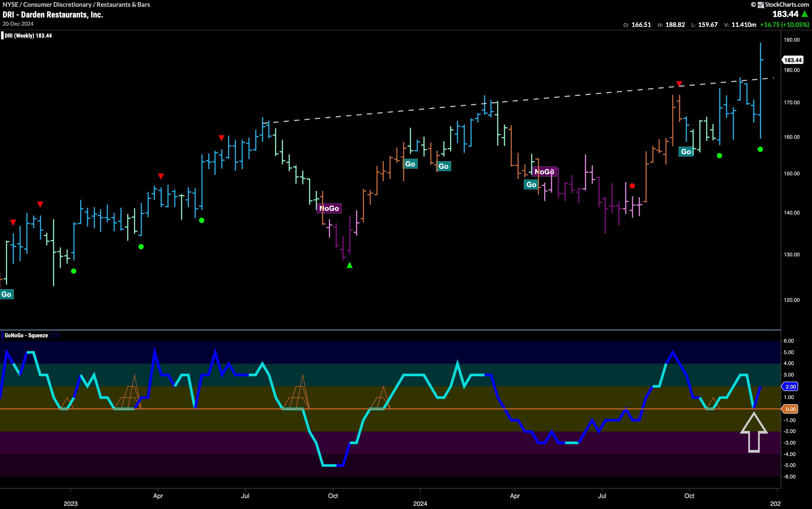The width and height of the screenshot is (812, 509).
Task: Click the green circle under the latest December 2024 bar
Action: pos(760,149)
